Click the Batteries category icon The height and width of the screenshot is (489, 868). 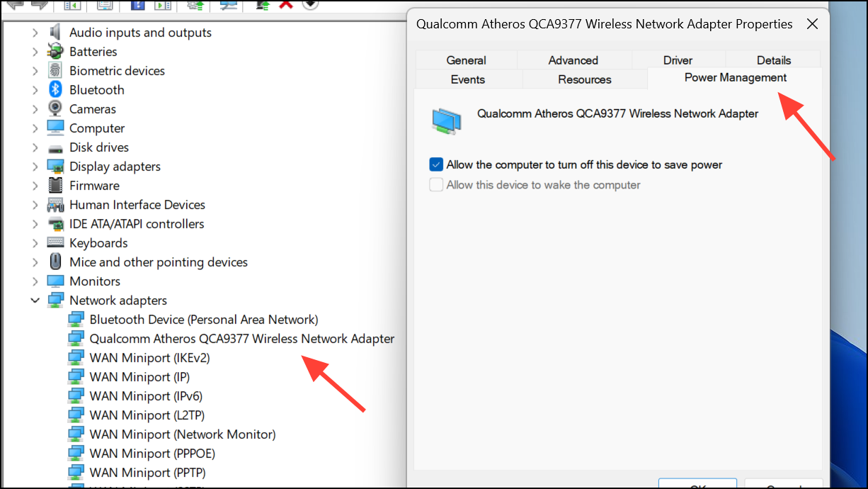pos(55,52)
